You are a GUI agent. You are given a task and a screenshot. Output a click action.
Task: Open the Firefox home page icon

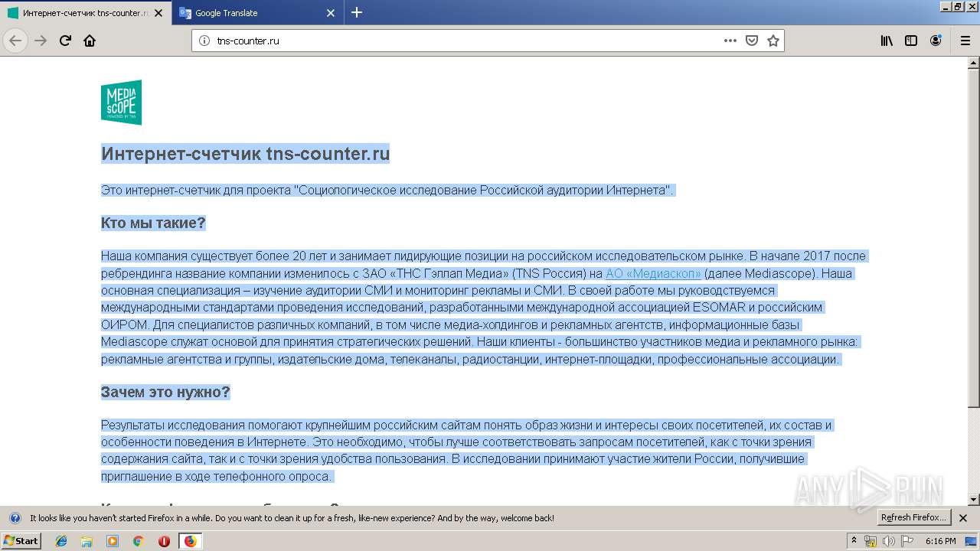[90, 41]
